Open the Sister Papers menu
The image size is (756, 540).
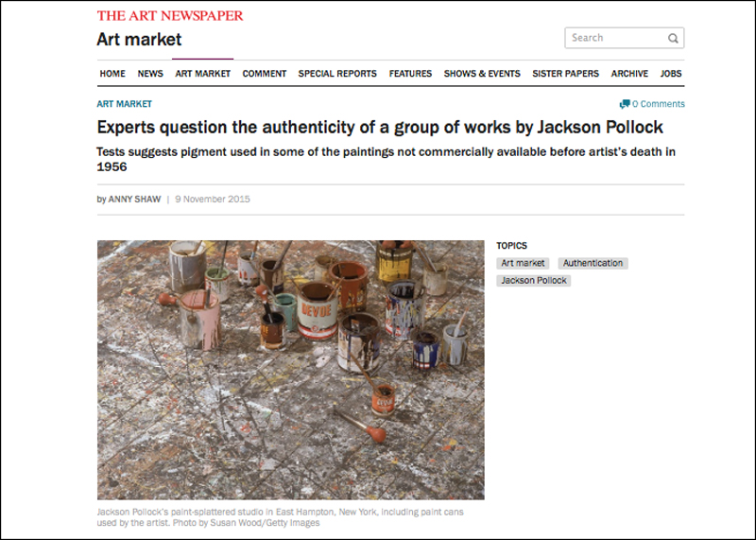(565, 74)
